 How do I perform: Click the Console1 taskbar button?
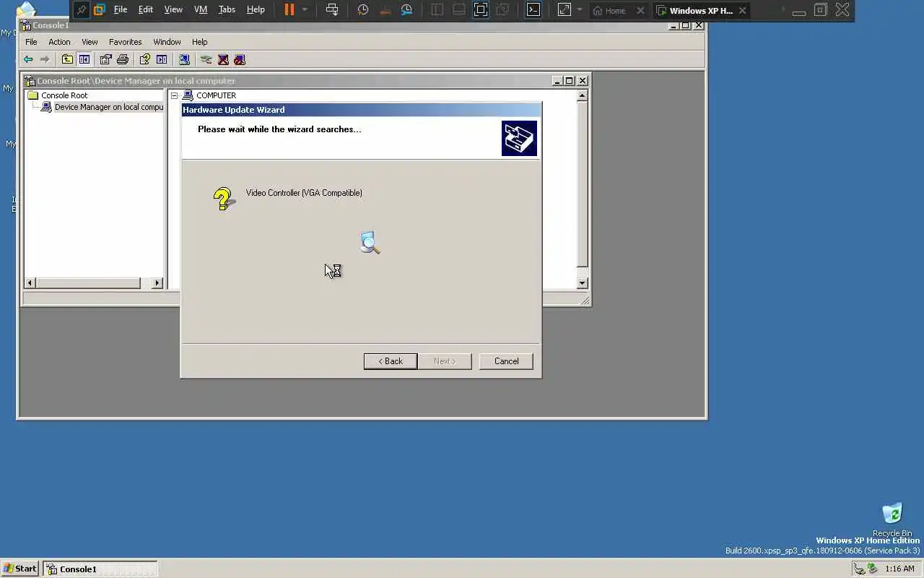click(x=100, y=569)
